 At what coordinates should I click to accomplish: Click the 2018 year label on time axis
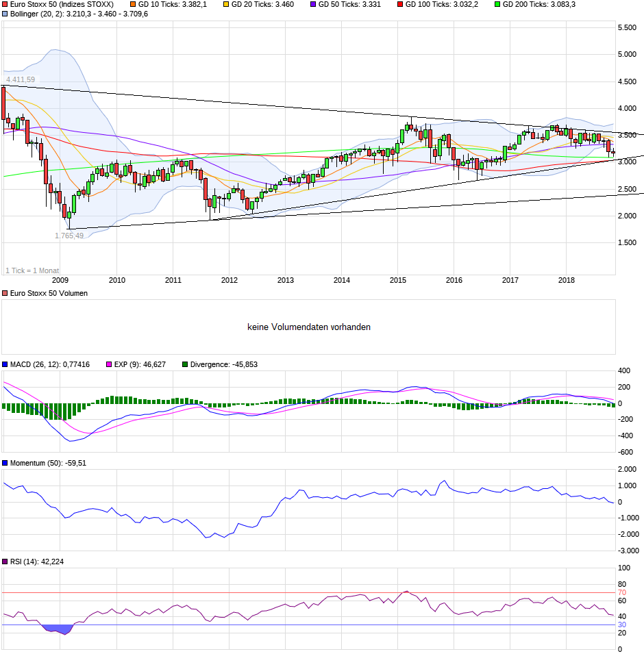(566, 280)
